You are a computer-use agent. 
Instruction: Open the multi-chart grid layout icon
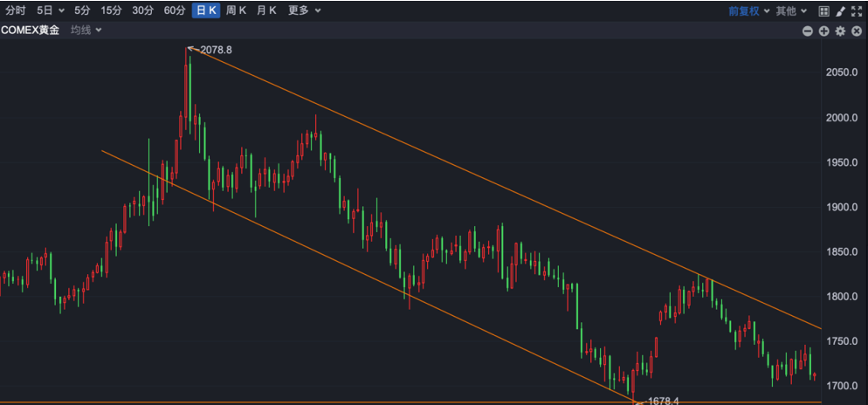tap(823, 11)
